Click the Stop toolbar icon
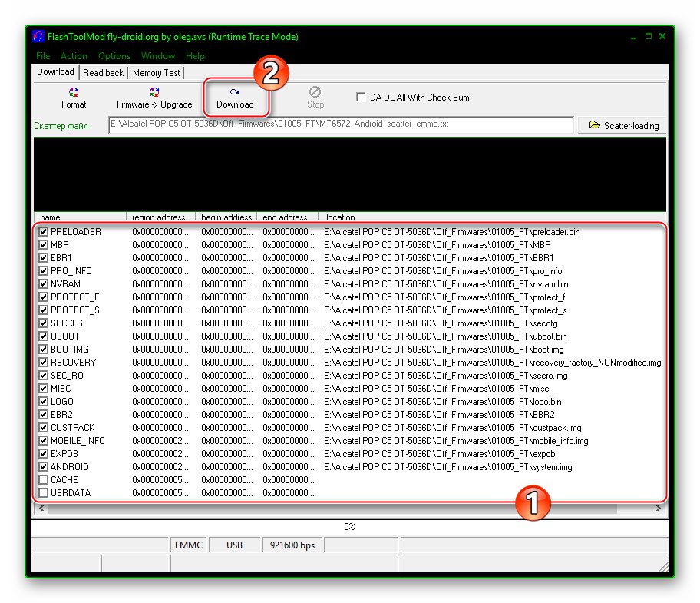 (315, 98)
